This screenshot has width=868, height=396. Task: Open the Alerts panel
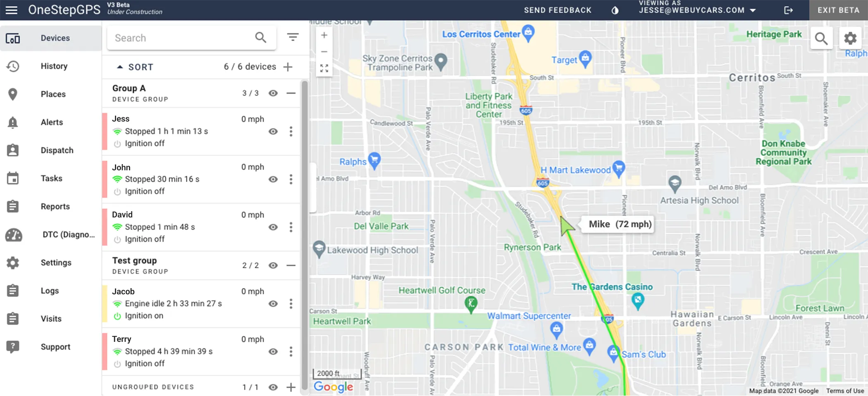tap(51, 122)
